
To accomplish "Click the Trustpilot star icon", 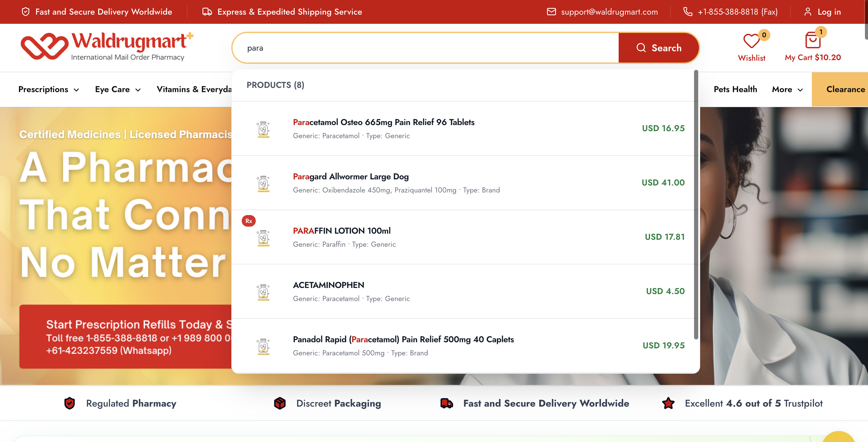I will click(668, 403).
